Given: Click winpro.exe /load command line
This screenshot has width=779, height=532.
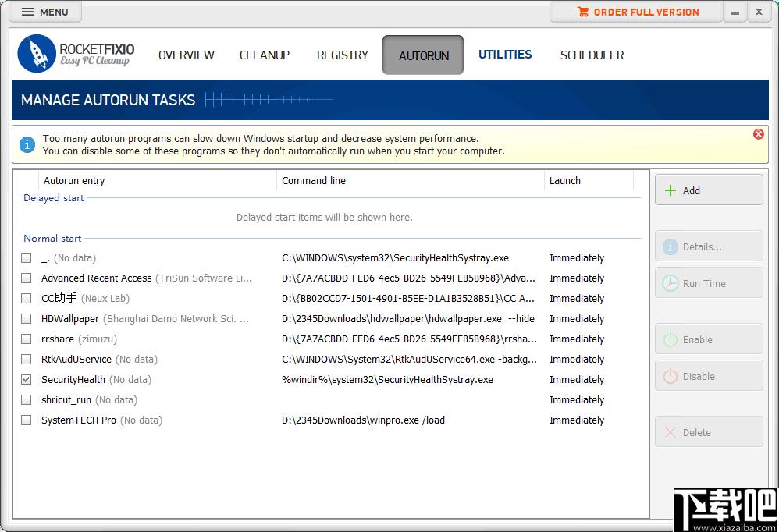Looking at the screenshot, I should [x=363, y=420].
